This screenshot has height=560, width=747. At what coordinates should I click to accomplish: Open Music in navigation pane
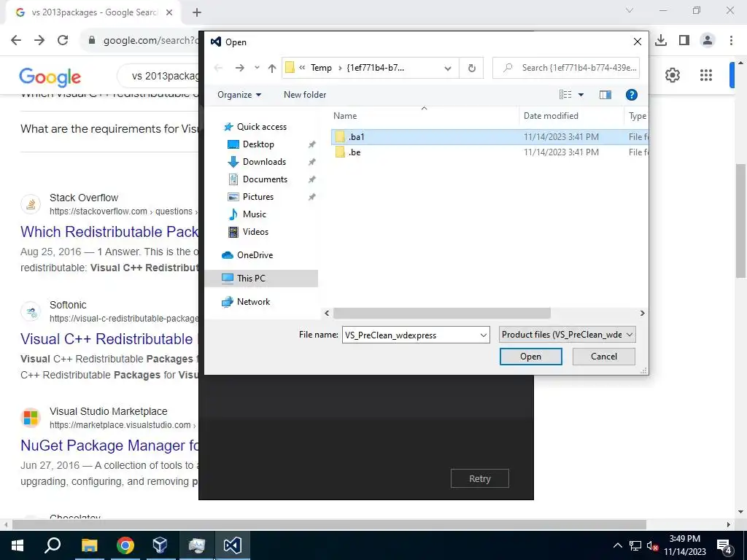pyautogui.click(x=254, y=214)
